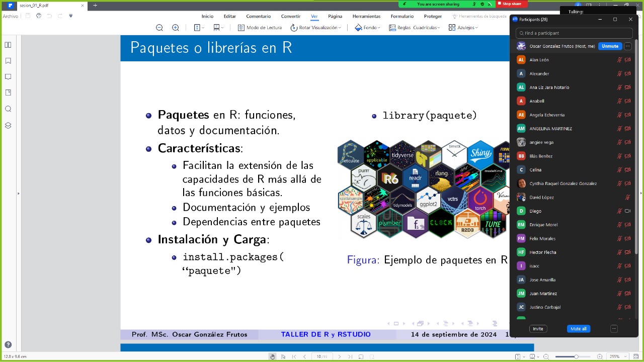Adjust the zoom slider in the status bar
The image size is (644, 362).
coord(576,356)
